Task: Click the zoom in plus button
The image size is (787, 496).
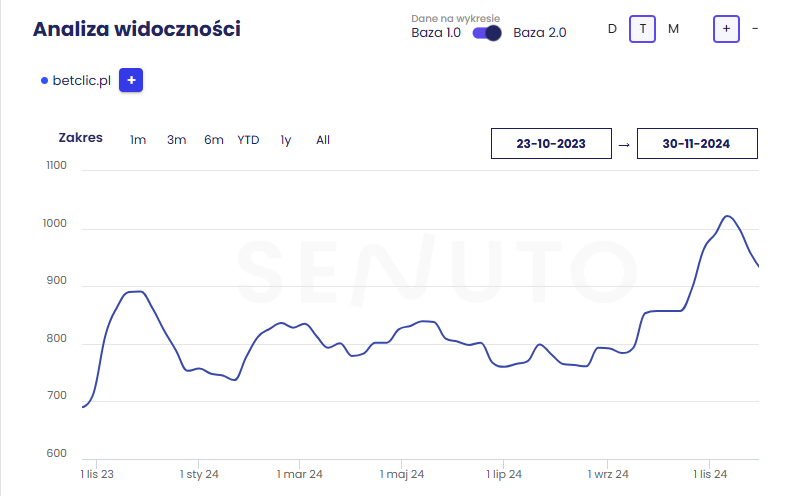Action: [726, 29]
